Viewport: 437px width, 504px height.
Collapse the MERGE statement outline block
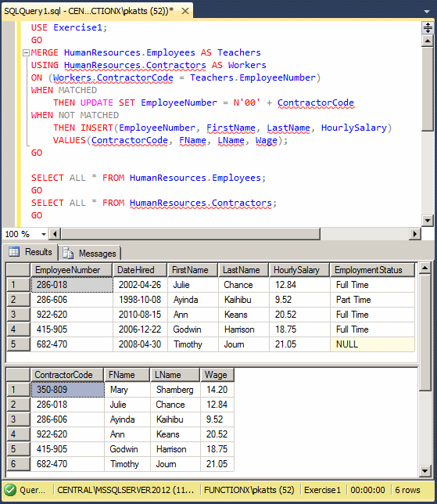coord(26,52)
